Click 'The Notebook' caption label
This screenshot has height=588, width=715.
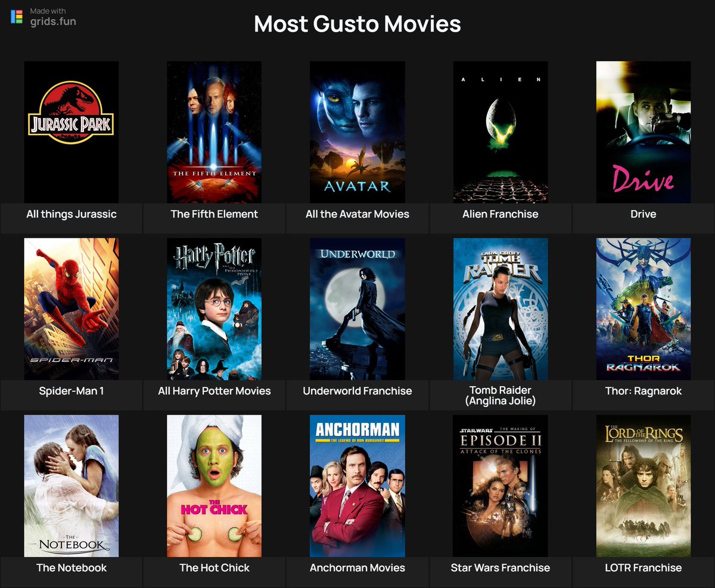point(71,568)
